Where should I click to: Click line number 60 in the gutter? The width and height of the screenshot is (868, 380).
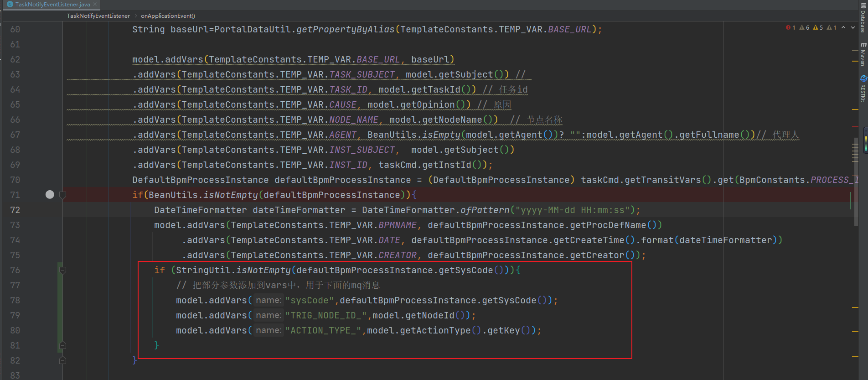coord(15,29)
